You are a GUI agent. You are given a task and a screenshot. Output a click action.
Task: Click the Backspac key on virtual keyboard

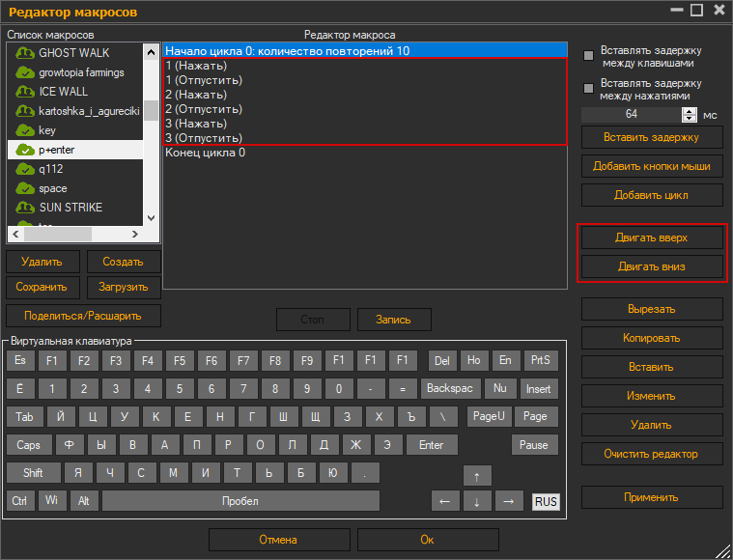click(450, 389)
